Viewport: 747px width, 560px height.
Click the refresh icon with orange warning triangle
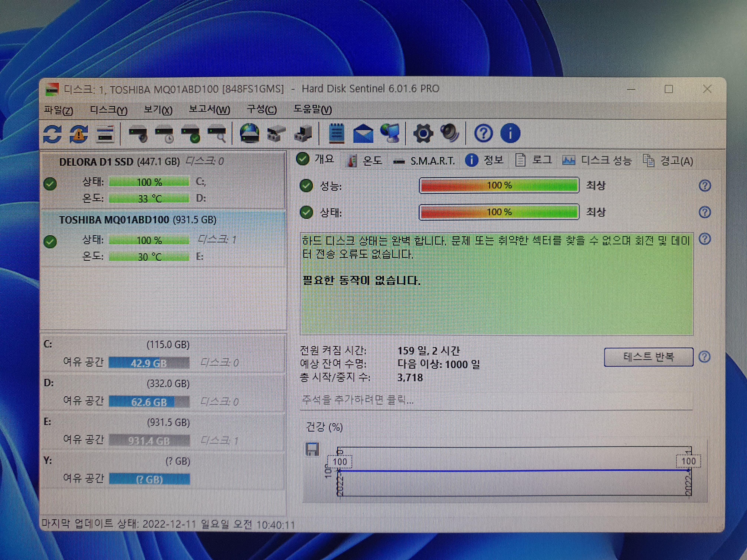(x=79, y=134)
